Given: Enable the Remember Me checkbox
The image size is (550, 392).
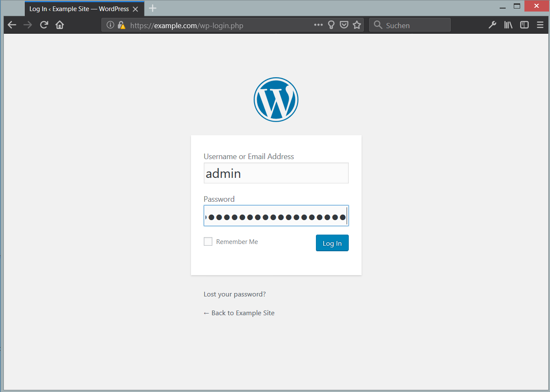Looking at the screenshot, I should click(x=208, y=242).
